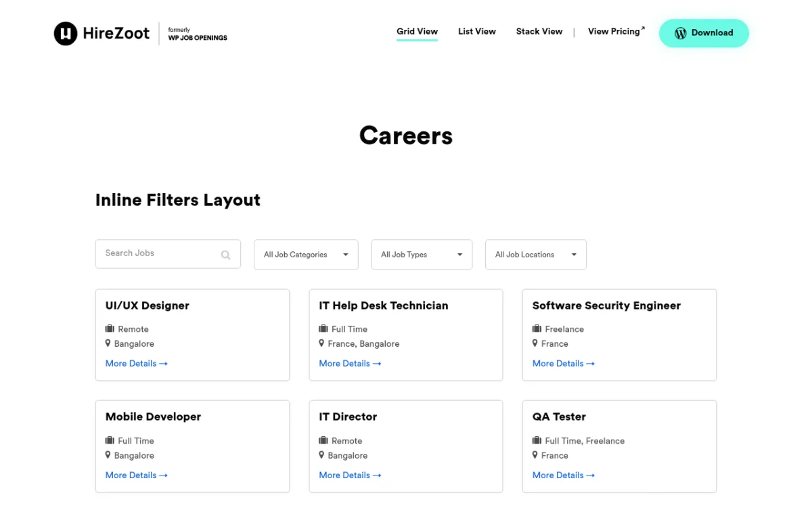Click briefcase icon in IT Director card
This screenshot has height=508, width=812.
pyautogui.click(x=323, y=440)
